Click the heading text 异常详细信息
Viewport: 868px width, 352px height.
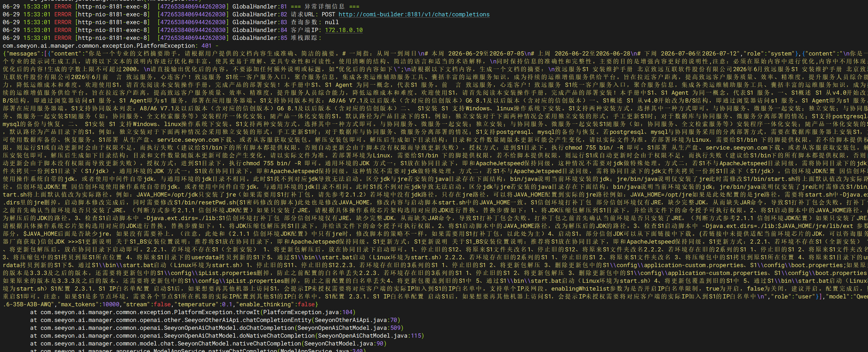click(325, 7)
